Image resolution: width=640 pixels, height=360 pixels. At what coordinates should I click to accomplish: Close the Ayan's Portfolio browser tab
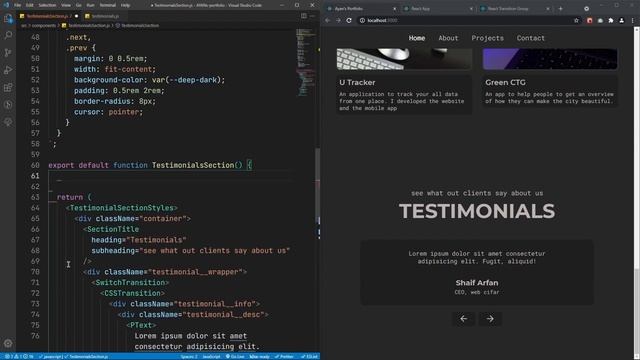tap(394, 9)
